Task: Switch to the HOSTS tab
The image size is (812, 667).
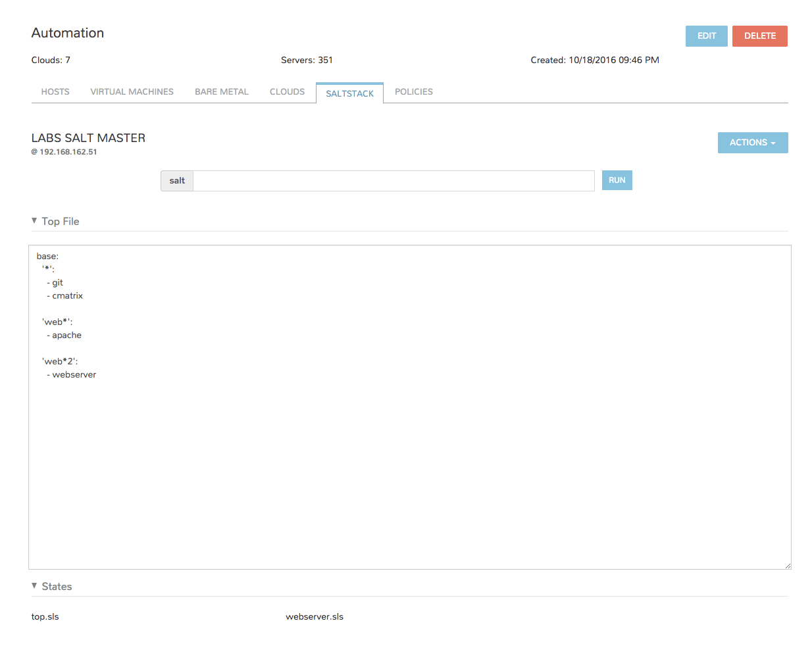Action: pyautogui.click(x=55, y=92)
